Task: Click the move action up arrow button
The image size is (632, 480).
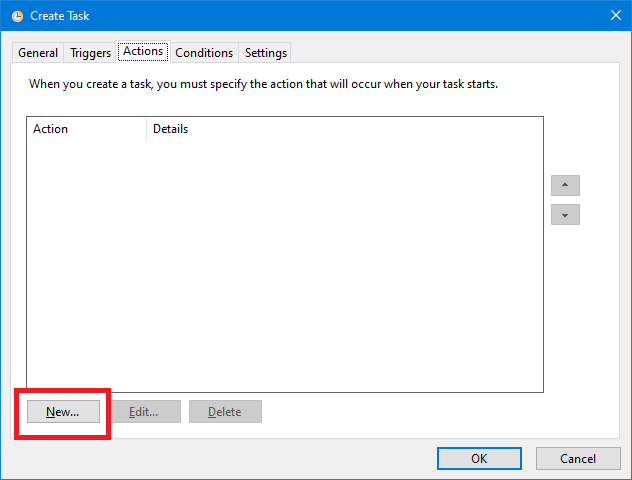Action: pos(565,185)
